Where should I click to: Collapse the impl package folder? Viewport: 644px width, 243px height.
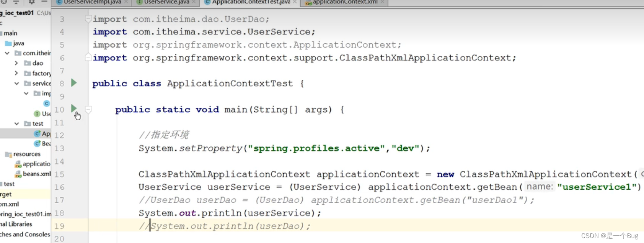pos(26,93)
